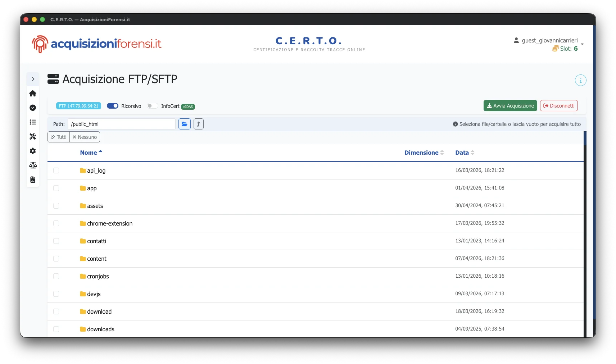Click the tools (wrench and screwdriver) sidebar icon
The width and height of the screenshot is (616, 364).
click(33, 137)
